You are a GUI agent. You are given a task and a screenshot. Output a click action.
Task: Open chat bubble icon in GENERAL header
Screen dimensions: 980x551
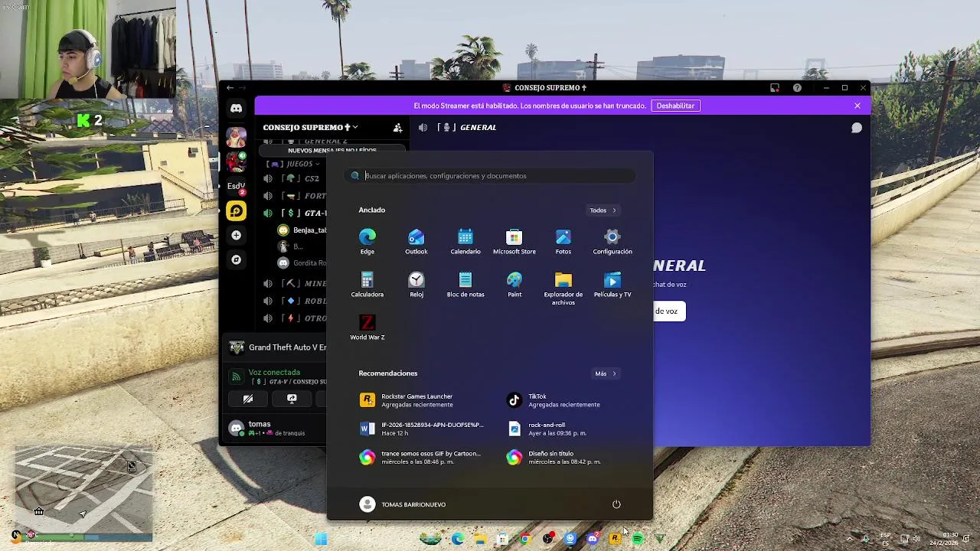(857, 128)
